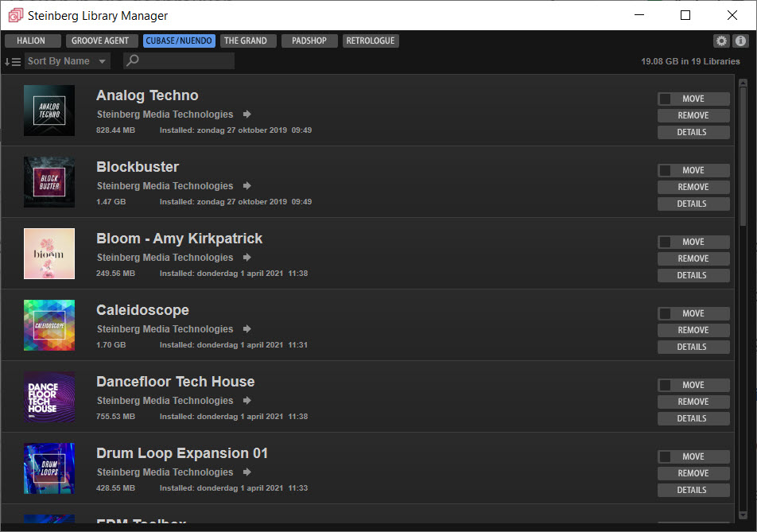
Task: Select the CUBASE/NUENDO tab
Action: (179, 41)
